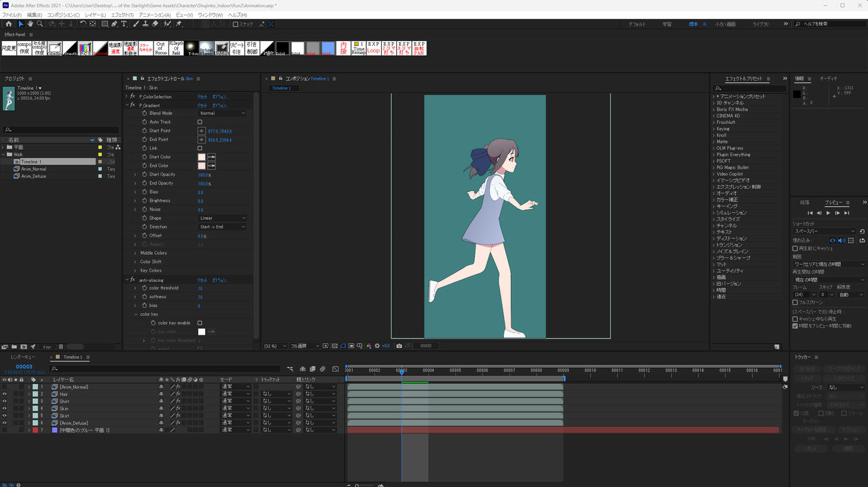Select the Rectangle shape tool
This screenshot has width=868, height=487.
(104, 24)
